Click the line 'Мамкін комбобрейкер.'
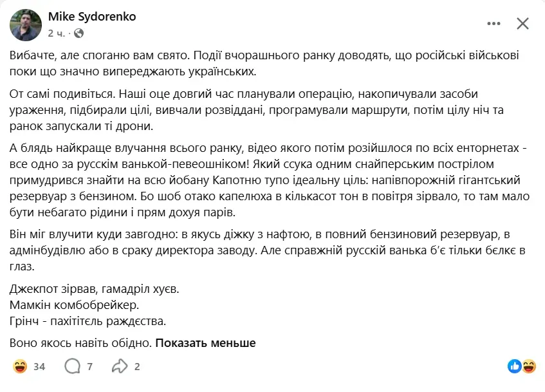This screenshot has width=545, height=392. point(74,305)
